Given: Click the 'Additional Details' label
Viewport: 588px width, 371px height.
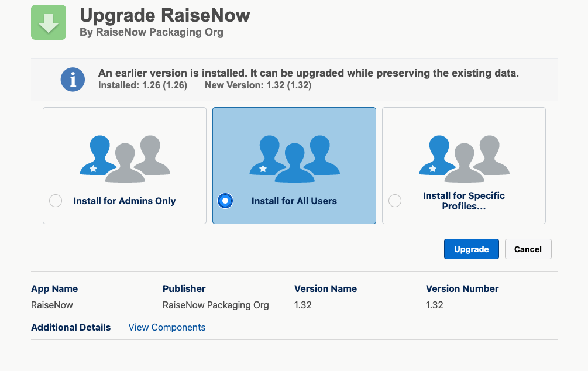Looking at the screenshot, I should coord(71,328).
